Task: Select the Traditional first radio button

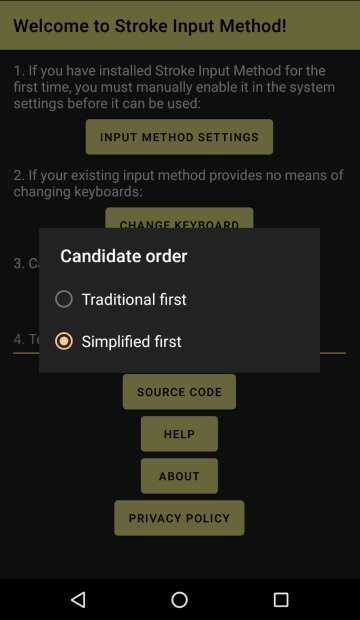Action: pyautogui.click(x=64, y=299)
